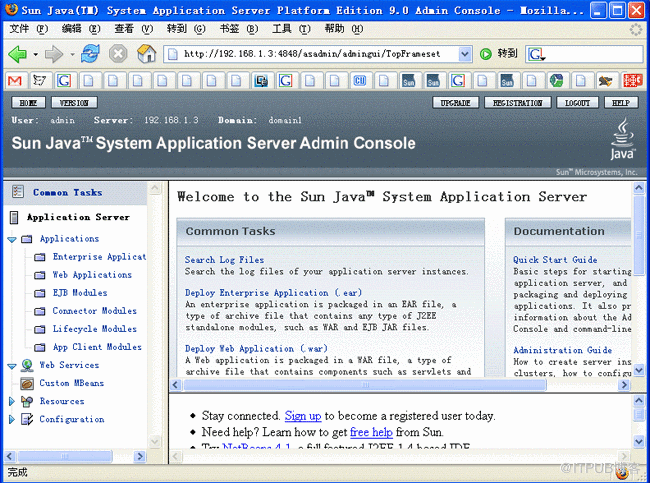The image size is (650, 483).
Task: Expand the Resources tree node
Action: pyautogui.click(x=12, y=401)
